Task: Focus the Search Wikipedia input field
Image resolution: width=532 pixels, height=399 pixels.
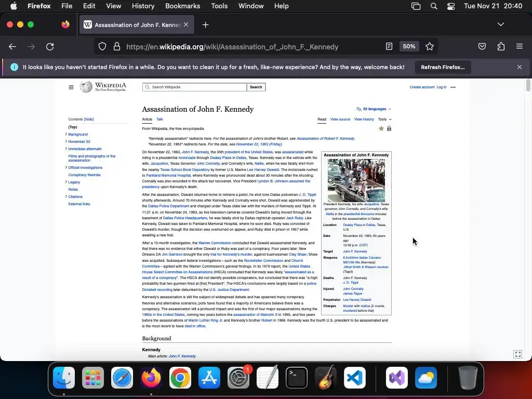Action: click(x=194, y=87)
